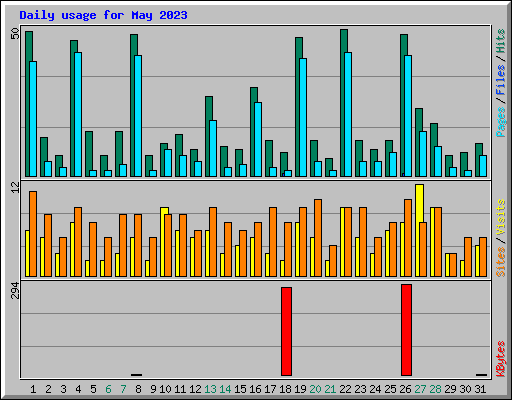Click the red "KBytes" legend label
Viewport: 512px width, 400px height.
500,359
